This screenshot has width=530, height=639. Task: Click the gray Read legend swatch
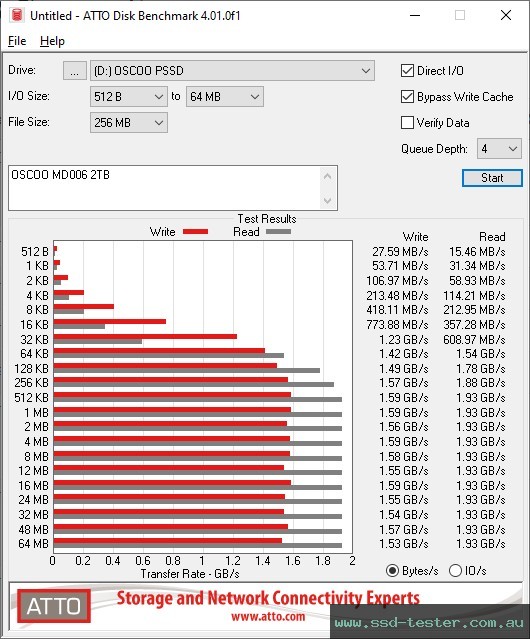278,232
